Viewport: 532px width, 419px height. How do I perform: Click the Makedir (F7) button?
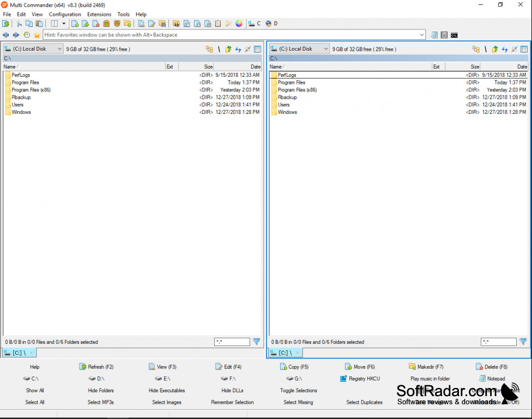coord(426,367)
